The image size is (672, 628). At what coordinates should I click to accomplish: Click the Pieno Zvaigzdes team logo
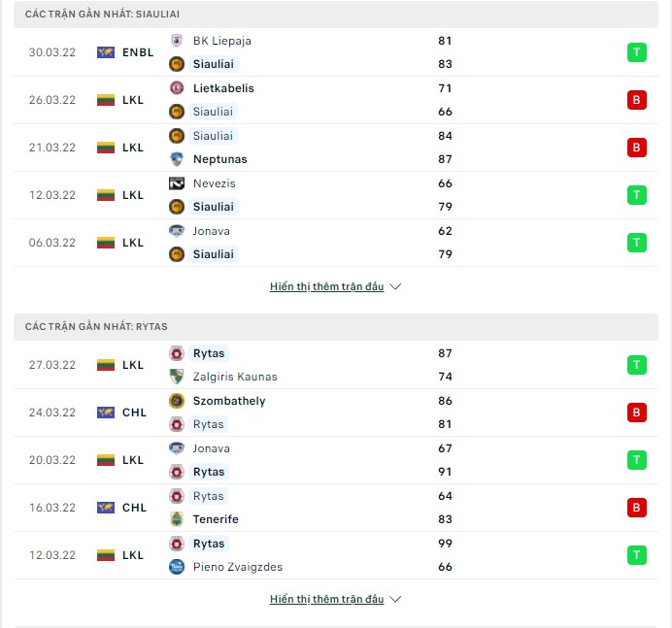(177, 567)
